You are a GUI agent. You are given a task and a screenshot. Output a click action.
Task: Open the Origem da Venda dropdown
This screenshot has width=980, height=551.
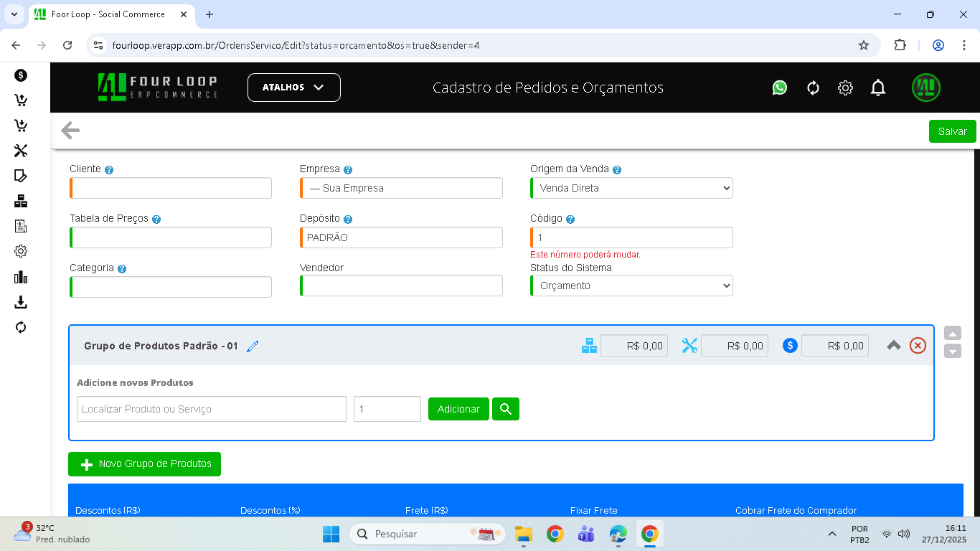[631, 188]
